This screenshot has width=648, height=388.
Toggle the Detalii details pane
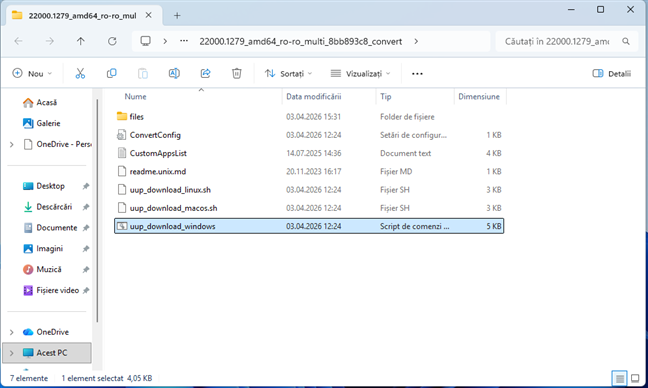[x=612, y=74]
